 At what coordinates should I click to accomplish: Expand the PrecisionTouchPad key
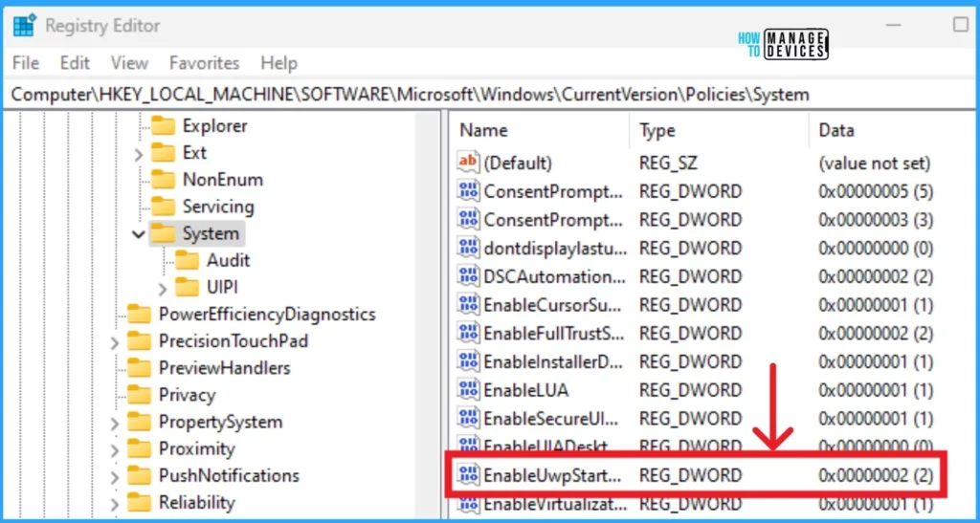pos(115,342)
